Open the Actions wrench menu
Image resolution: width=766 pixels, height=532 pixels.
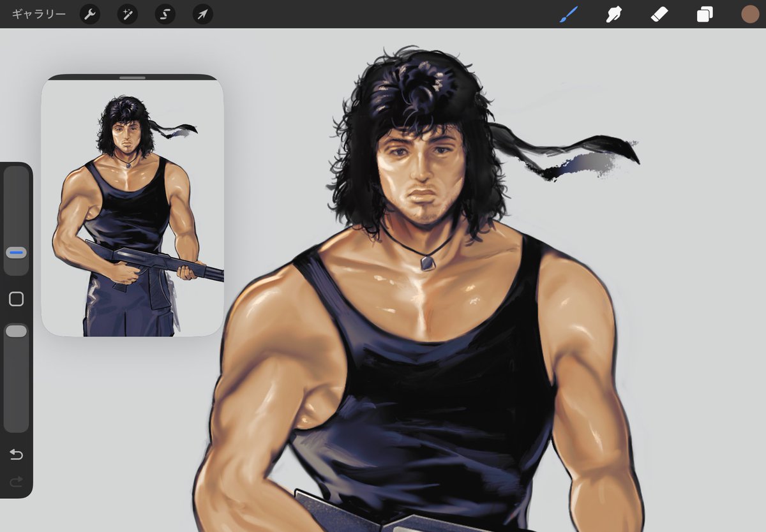(x=90, y=14)
